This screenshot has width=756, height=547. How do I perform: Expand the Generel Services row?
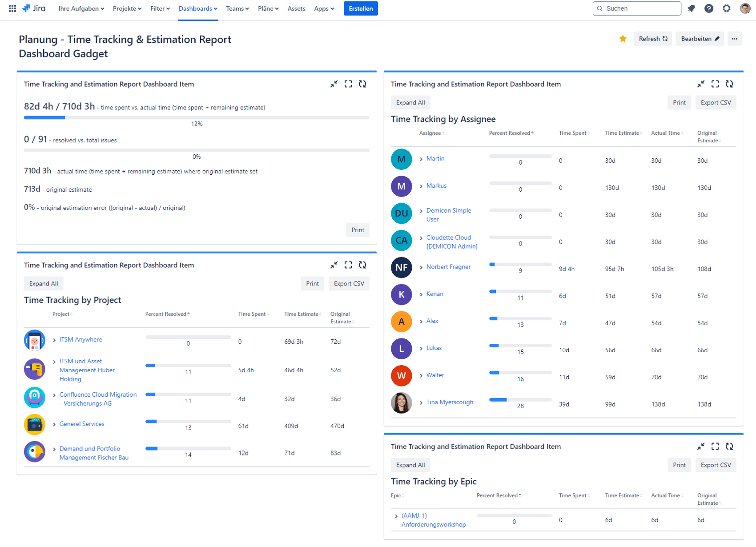tap(54, 425)
